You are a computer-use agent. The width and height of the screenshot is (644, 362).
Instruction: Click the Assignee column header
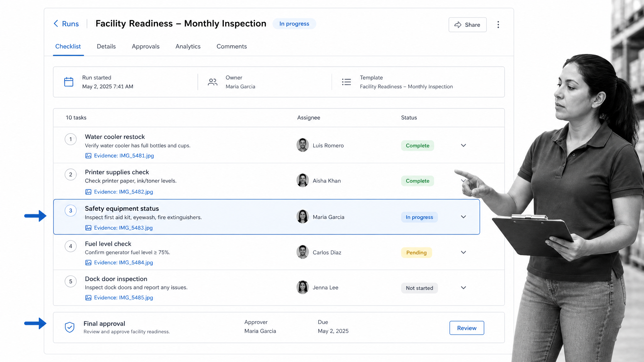308,118
